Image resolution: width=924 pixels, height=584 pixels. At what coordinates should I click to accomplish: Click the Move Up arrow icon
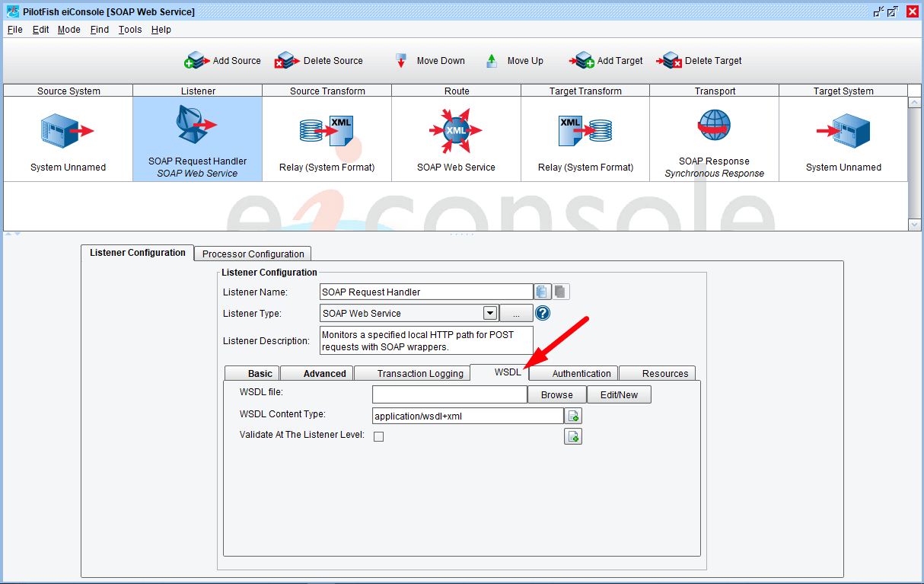pos(492,61)
